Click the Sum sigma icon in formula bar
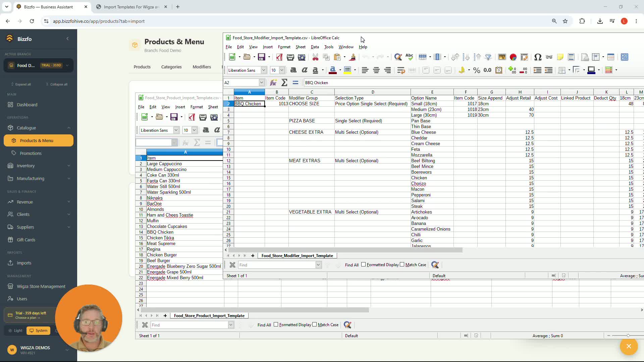 click(x=284, y=82)
